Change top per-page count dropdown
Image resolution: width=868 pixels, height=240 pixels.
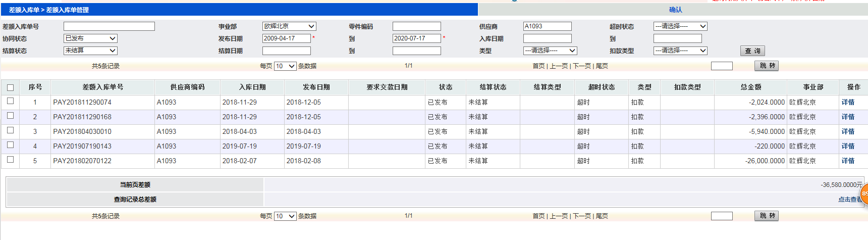pyautogui.click(x=285, y=66)
